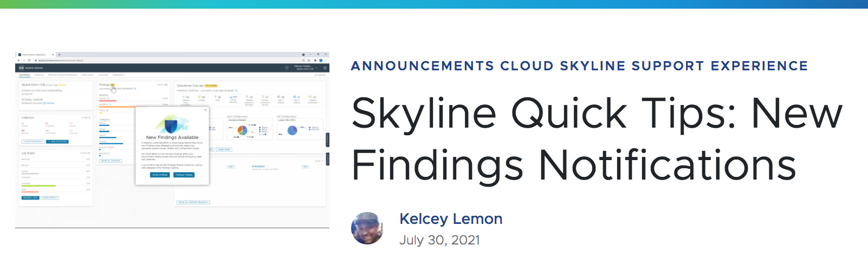Open the Announcements category link
The width and height of the screenshot is (868, 278).
click(422, 66)
